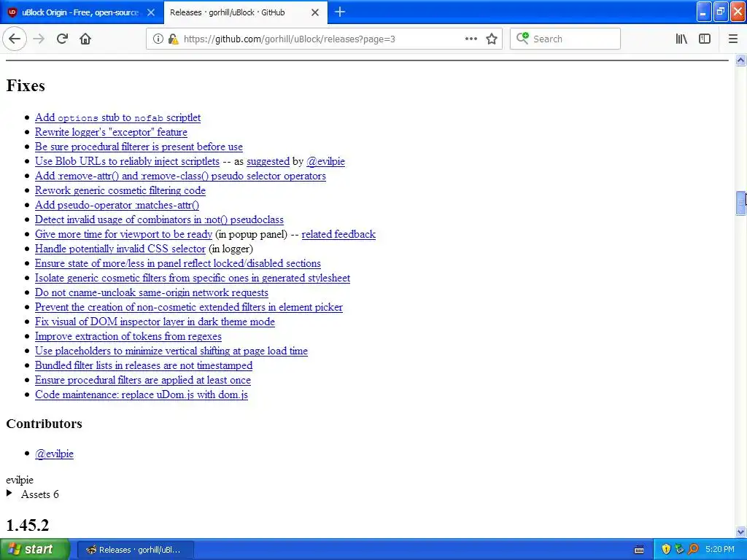Close the Releases gorhill/uBlock tab

315,12
